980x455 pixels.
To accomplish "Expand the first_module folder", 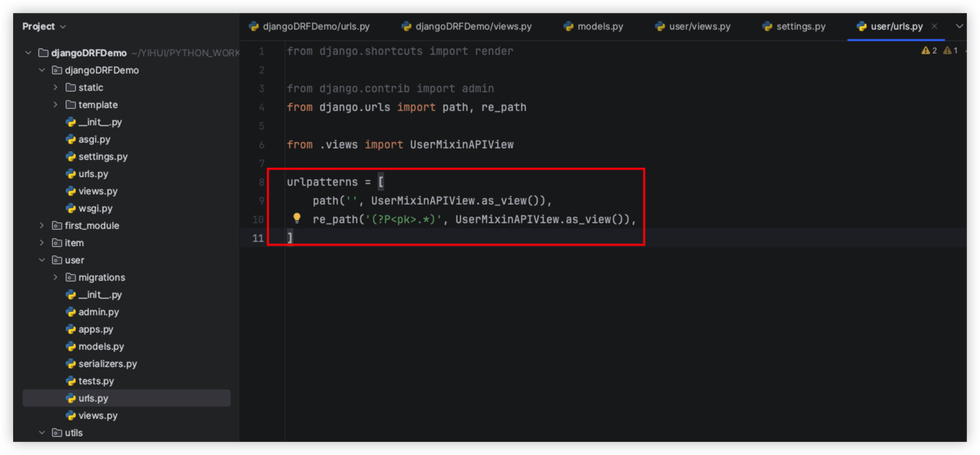I will (42, 226).
